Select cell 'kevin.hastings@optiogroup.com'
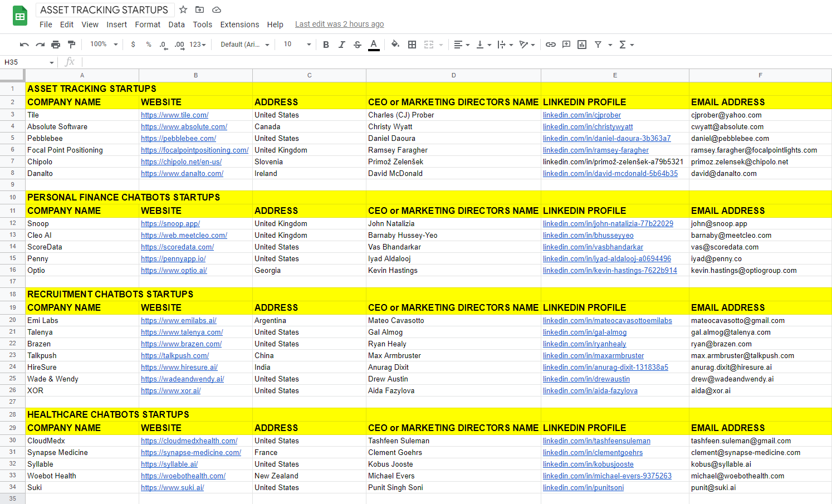Viewport: 832px width, 504px height. [x=760, y=270]
